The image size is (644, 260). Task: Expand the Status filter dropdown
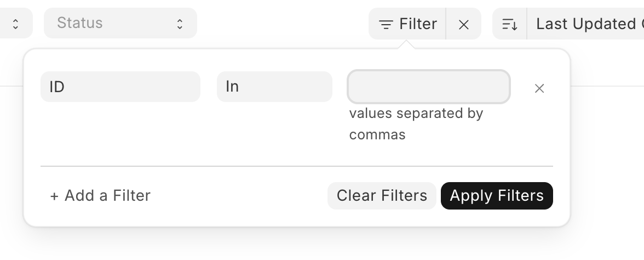point(120,23)
